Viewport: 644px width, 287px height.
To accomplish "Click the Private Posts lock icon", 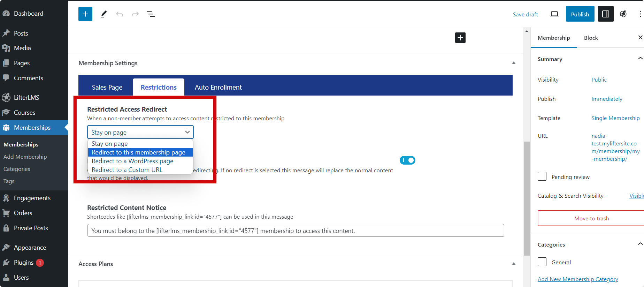I will coord(6,228).
